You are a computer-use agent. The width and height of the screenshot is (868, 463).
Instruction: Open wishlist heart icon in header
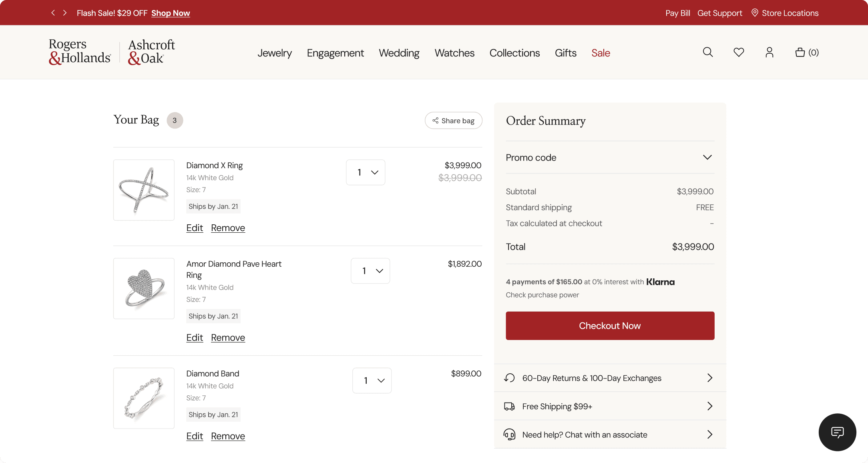(739, 52)
